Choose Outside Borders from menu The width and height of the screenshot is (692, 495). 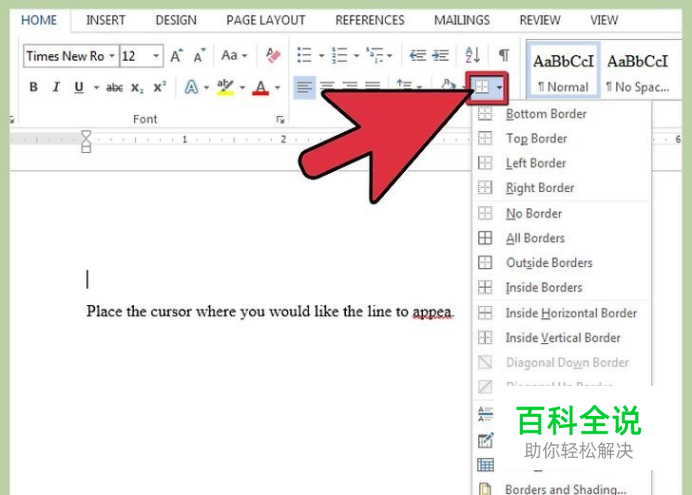tap(562, 263)
